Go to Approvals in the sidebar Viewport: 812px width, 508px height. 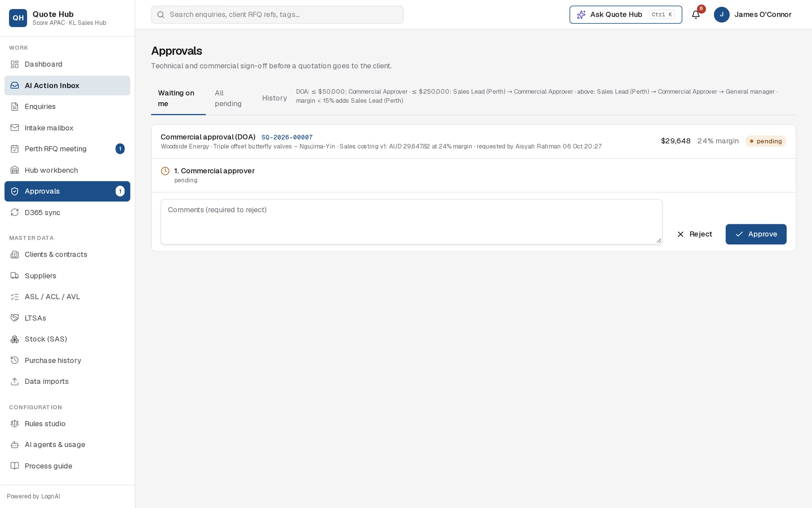click(67, 191)
